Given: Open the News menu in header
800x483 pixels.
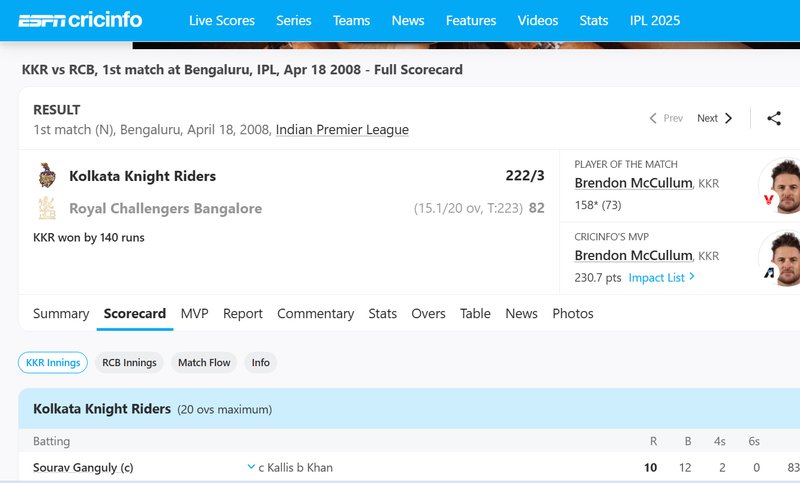Looking at the screenshot, I should [408, 20].
